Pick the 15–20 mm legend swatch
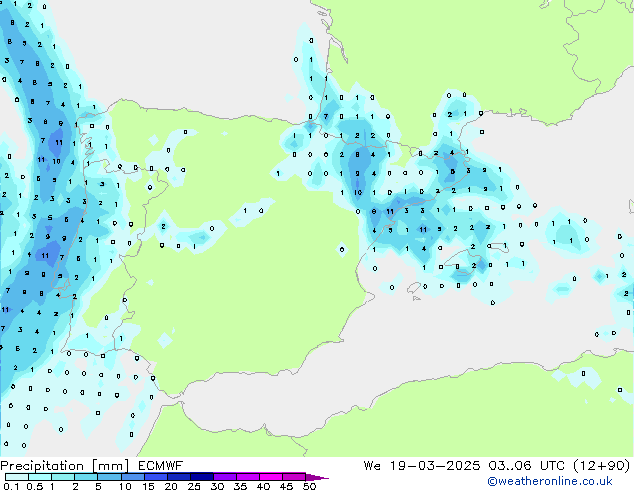This screenshot has height=490, width=634. point(156,477)
